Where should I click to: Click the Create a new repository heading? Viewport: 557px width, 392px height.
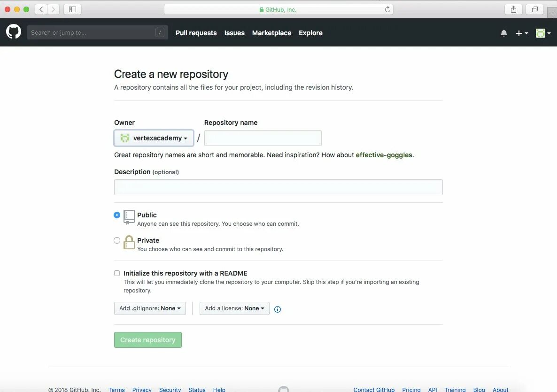tap(171, 74)
